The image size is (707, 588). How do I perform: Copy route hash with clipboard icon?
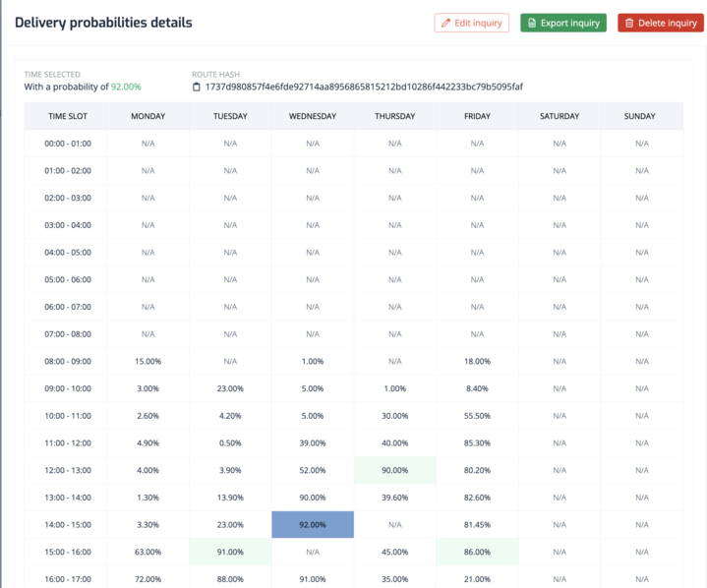tap(196, 88)
